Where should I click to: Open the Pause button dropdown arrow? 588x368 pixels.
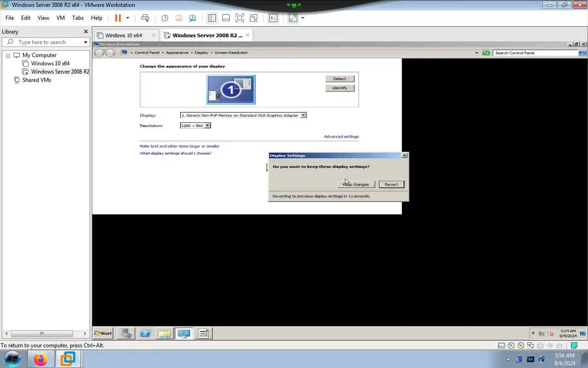(128, 18)
